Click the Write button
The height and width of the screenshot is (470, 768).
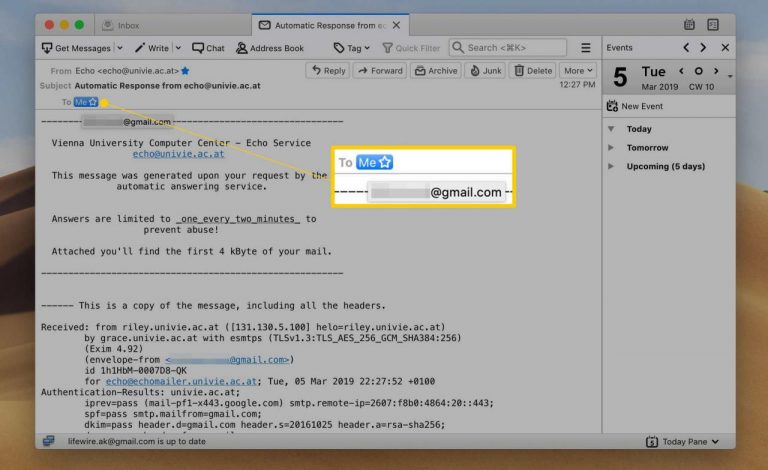point(152,48)
